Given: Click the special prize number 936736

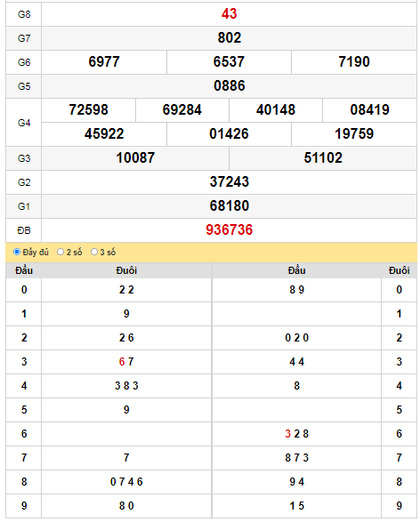Looking at the screenshot, I should tap(230, 229).
